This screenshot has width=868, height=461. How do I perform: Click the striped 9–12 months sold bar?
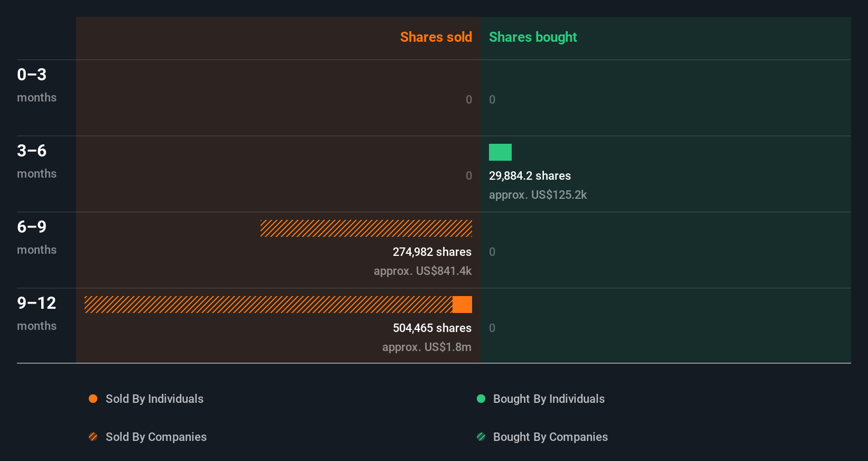pyautogui.click(x=268, y=305)
